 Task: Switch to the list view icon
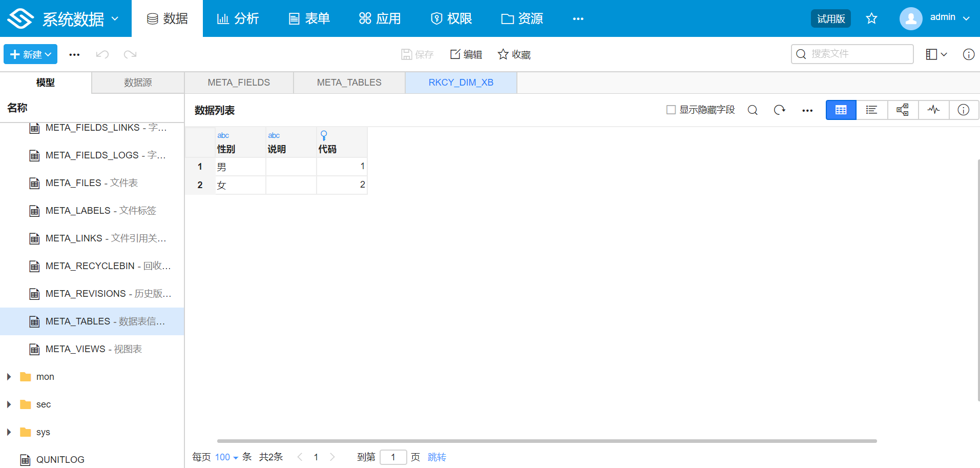pyautogui.click(x=871, y=110)
